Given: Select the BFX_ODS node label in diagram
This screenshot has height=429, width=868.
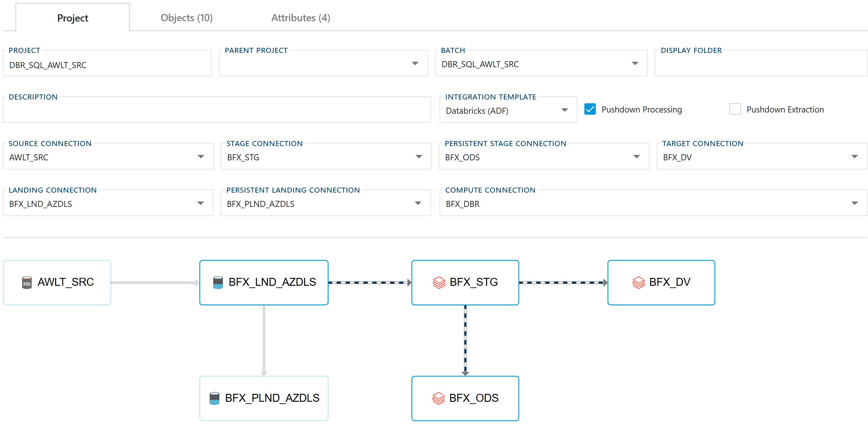Looking at the screenshot, I should tap(473, 398).
